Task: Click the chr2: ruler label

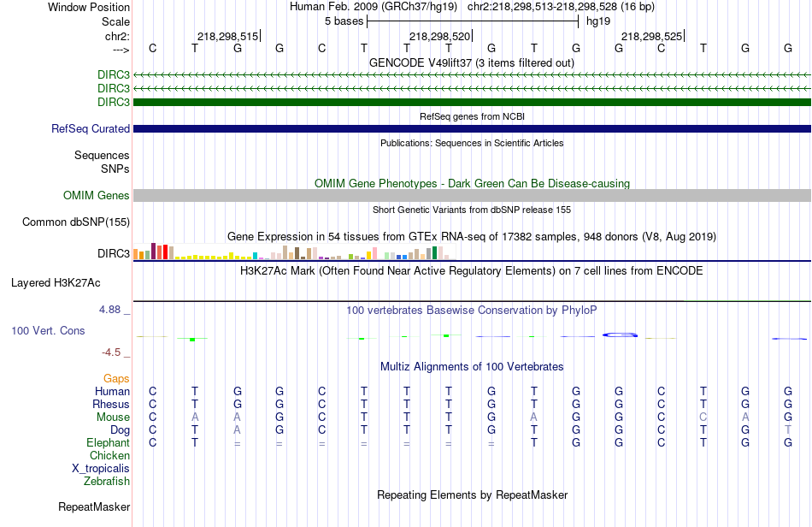Action: 117,36
